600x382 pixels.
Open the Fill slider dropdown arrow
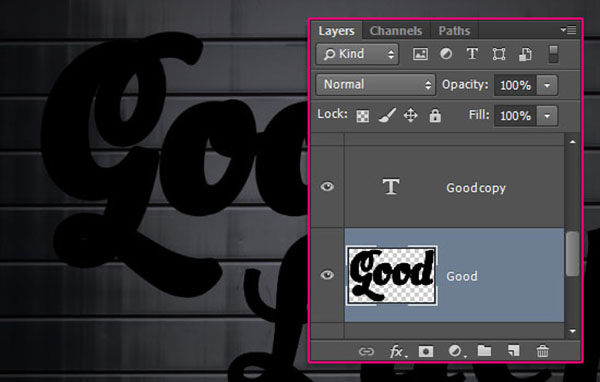tap(547, 116)
